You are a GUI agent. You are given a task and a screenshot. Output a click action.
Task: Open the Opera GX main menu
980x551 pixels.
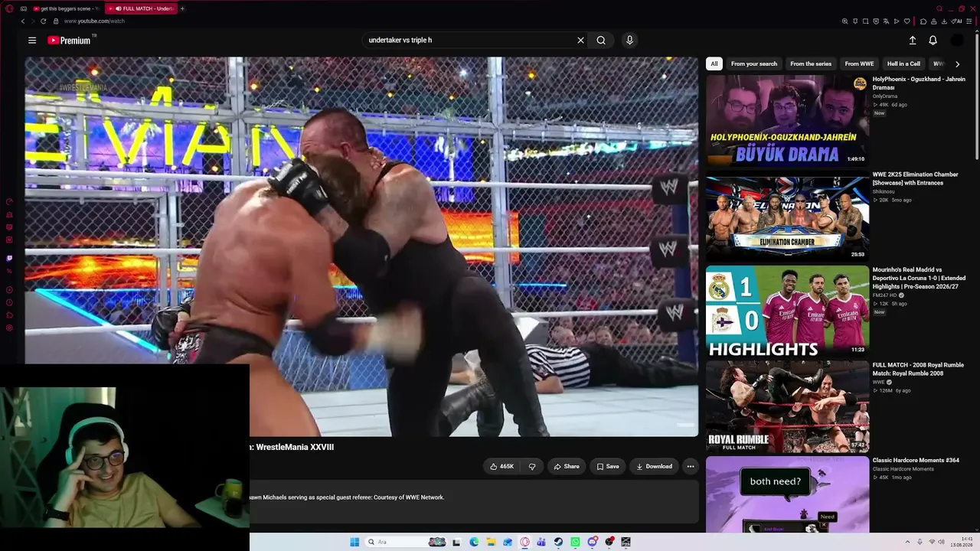9,8
